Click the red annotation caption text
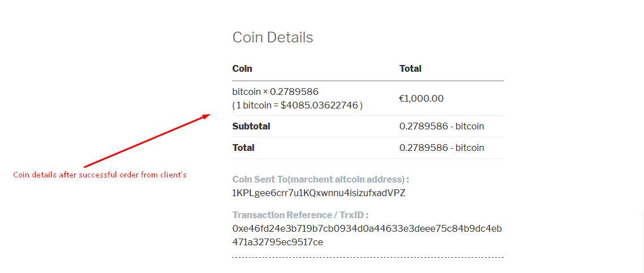Image resolution: width=644 pixels, height=273 pixels. (x=100, y=175)
